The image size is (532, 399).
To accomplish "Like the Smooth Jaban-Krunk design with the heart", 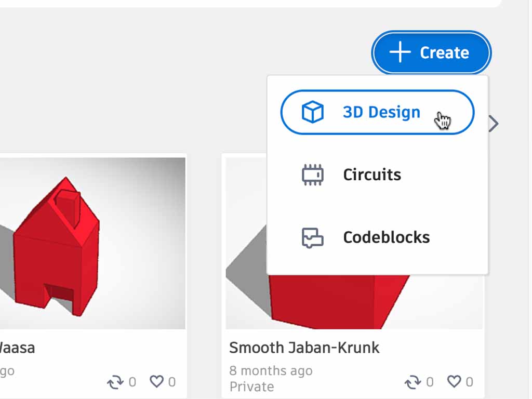I will click(x=454, y=382).
